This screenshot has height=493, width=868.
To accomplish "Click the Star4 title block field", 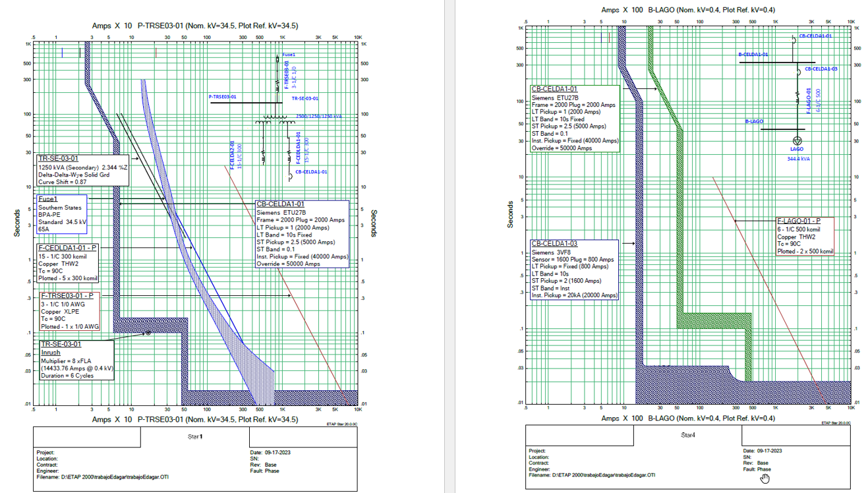I will (x=687, y=436).
